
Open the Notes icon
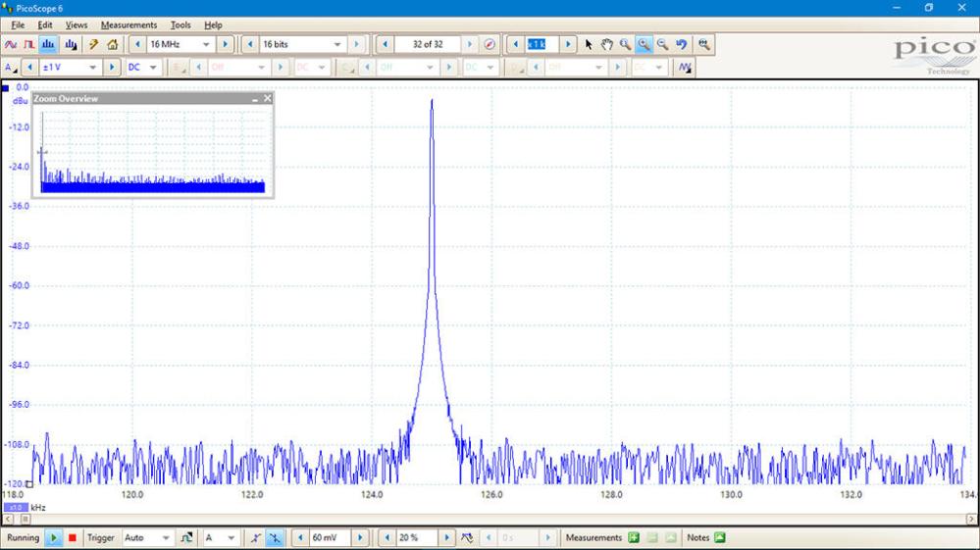point(720,538)
